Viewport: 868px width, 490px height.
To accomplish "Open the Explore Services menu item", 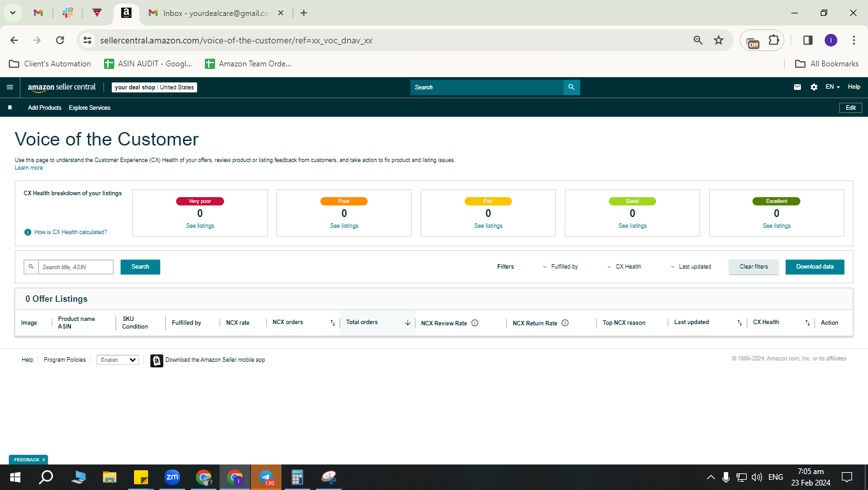I will pos(89,108).
